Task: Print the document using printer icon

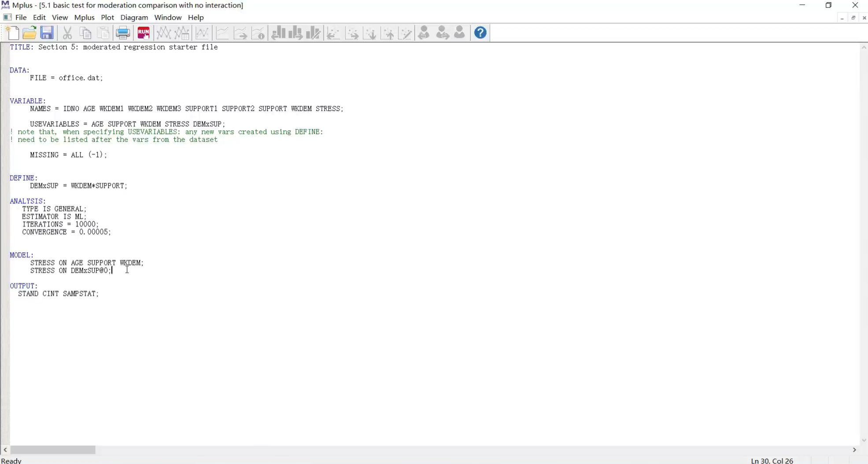Action: [x=123, y=33]
